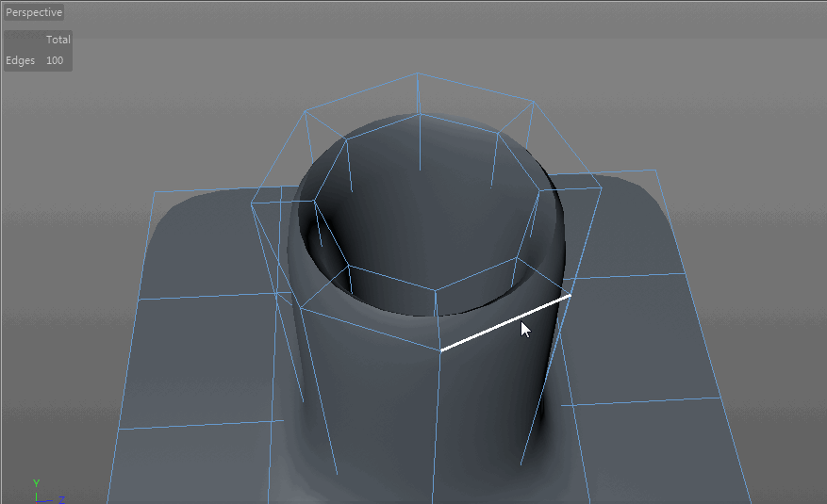Click the Perspective viewport label

34,13
